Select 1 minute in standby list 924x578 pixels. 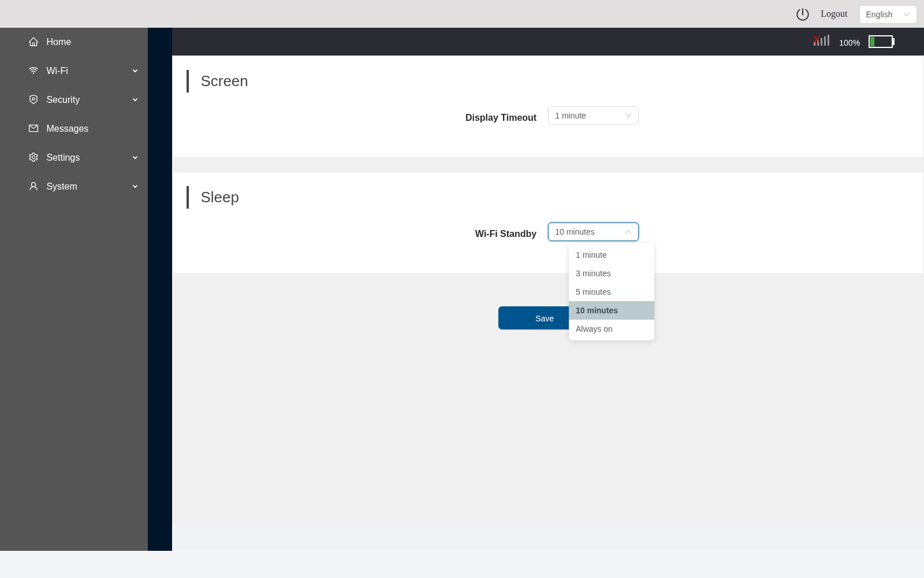tap(612, 255)
